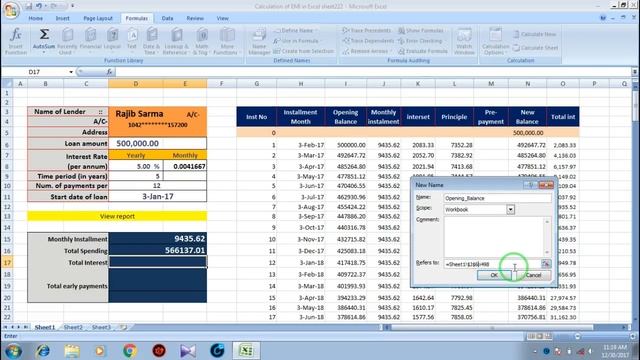Open More Functions library
This screenshot has width=640, height=360.
pos(227,41)
